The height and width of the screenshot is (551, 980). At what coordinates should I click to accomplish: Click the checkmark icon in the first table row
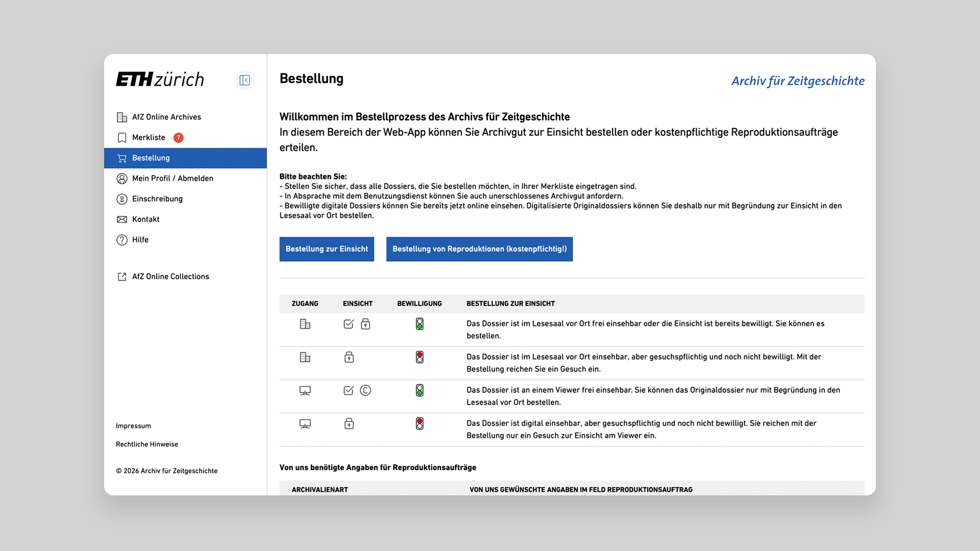(x=349, y=324)
